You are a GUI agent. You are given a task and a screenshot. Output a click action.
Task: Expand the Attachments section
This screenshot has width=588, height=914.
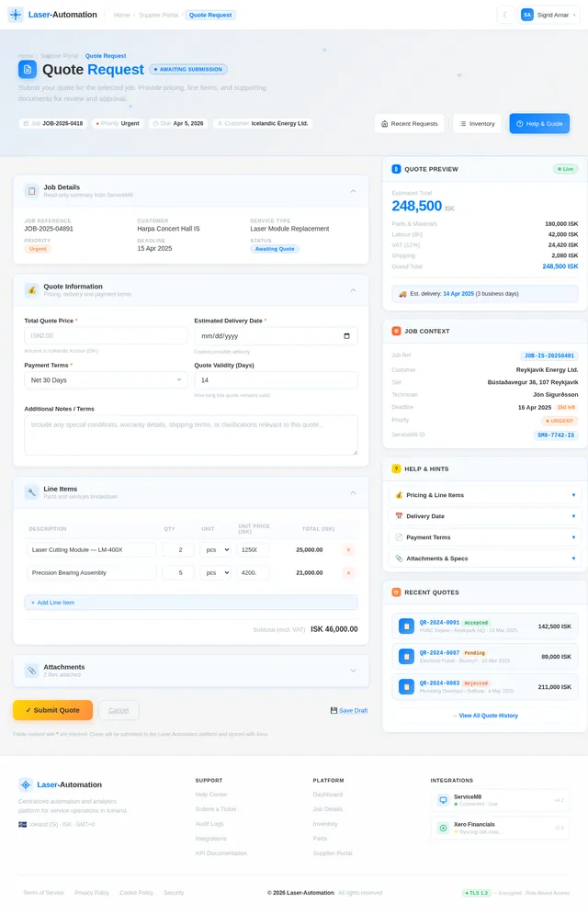(x=353, y=671)
